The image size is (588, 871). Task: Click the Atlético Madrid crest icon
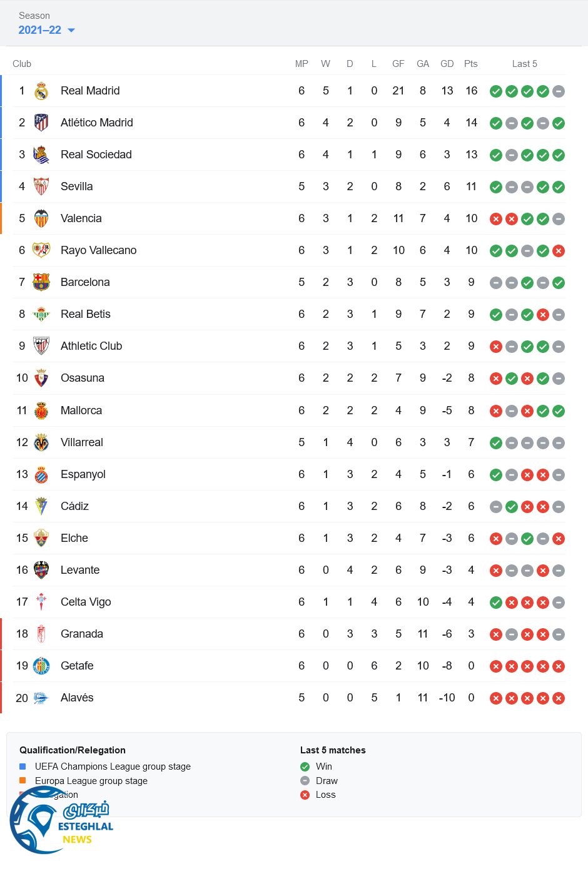41,123
